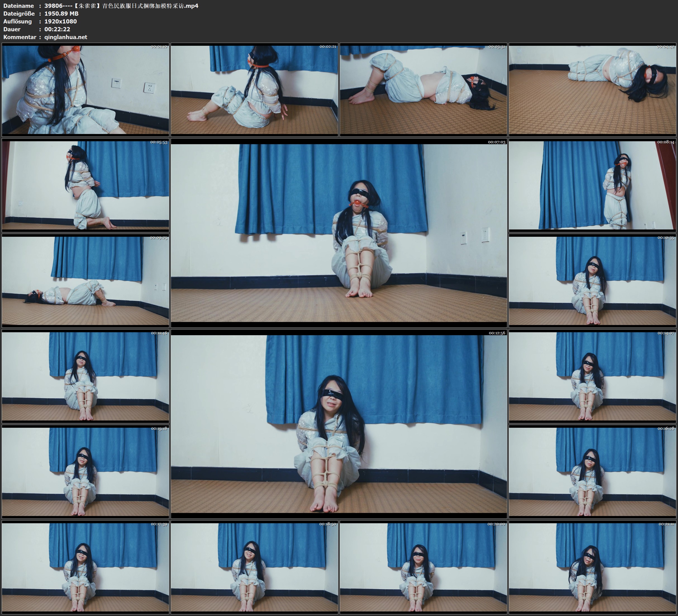This screenshot has width=678, height=616.
Task: Click the Dateiname file name text
Action: [x=121, y=6]
